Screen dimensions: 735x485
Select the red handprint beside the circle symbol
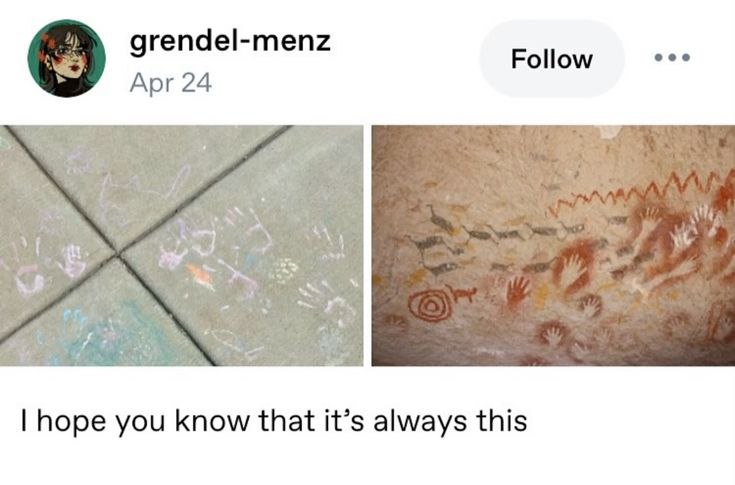click(518, 293)
